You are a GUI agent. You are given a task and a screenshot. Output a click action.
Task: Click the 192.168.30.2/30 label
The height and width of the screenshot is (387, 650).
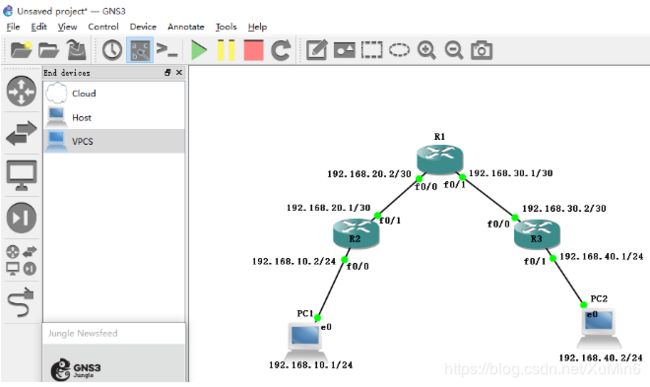coord(564,208)
